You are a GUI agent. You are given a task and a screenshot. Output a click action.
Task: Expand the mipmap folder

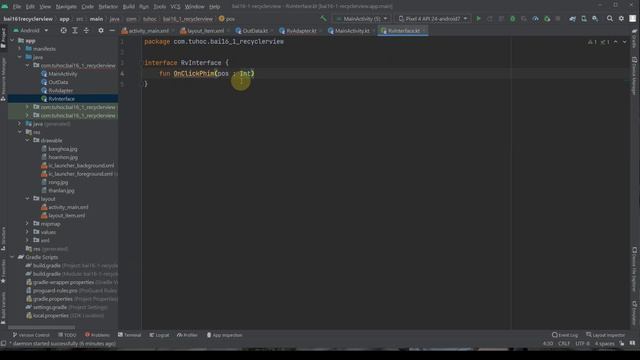(27, 224)
